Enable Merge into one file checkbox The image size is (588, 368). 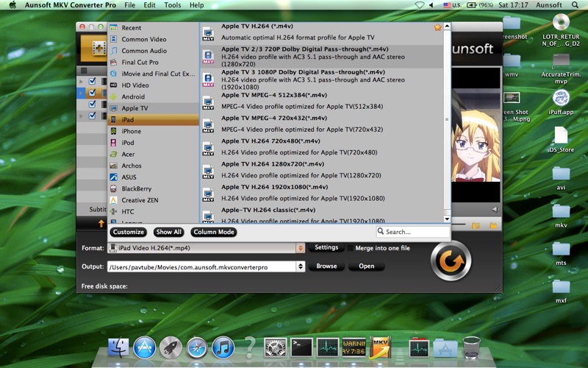tap(351, 248)
